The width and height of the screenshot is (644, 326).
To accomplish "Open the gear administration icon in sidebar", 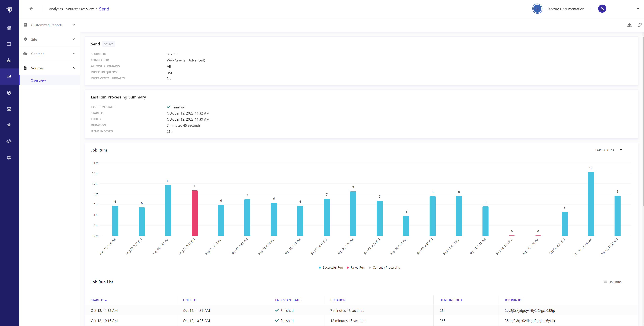I will 9,158.
